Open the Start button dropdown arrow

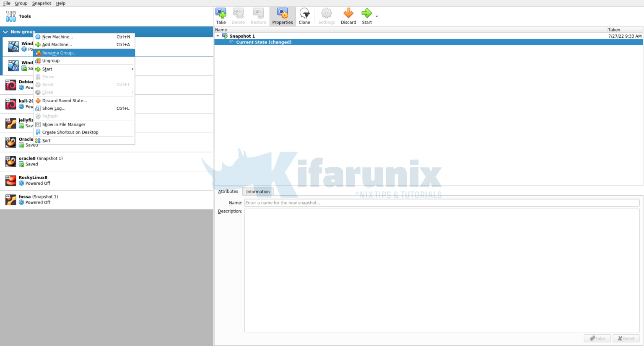tap(377, 16)
